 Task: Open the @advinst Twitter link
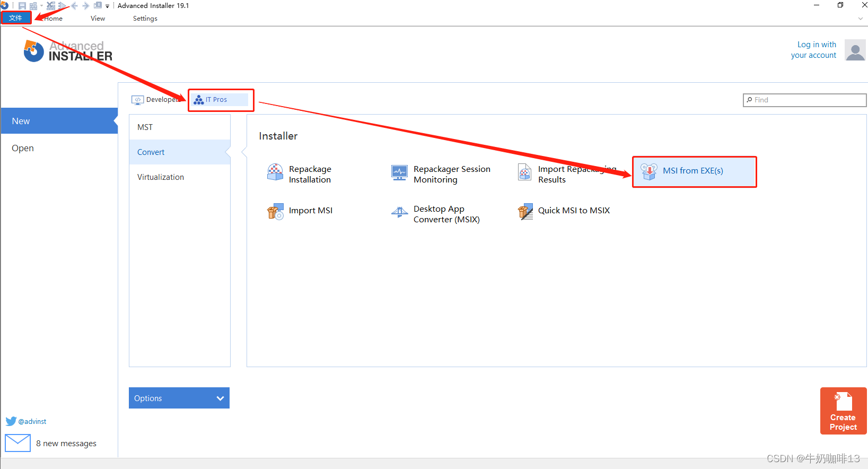(x=32, y=422)
